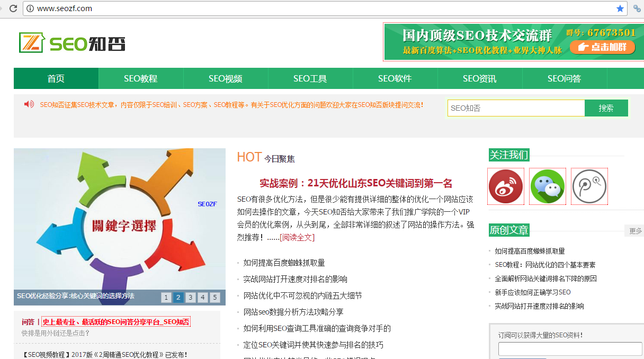The image size is (644, 359).
Task: Click the SEO知否 search input field
Action: click(x=516, y=109)
